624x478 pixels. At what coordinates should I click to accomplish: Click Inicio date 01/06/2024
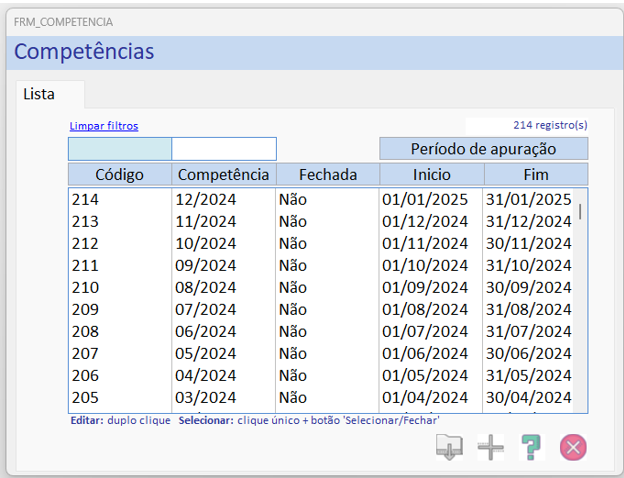point(425,353)
